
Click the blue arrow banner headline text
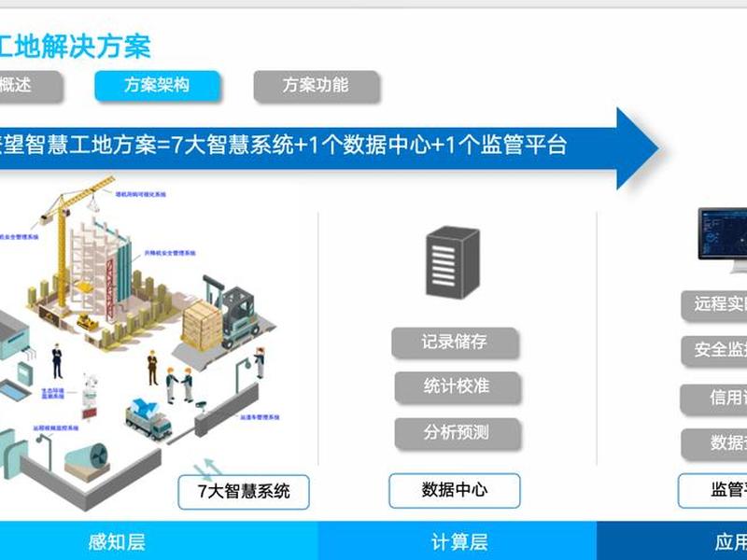[x=284, y=145]
